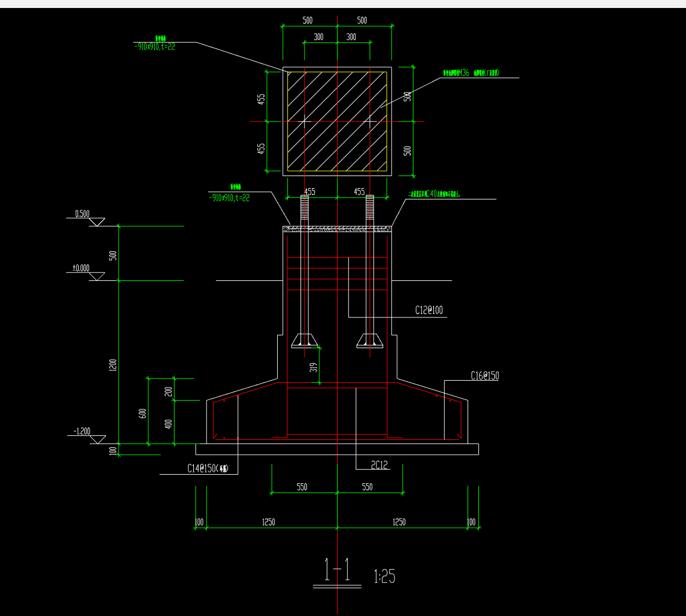Select the C16@150 rebar annotation
Viewport: 686px width, 616px height.
pyautogui.click(x=485, y=376)
